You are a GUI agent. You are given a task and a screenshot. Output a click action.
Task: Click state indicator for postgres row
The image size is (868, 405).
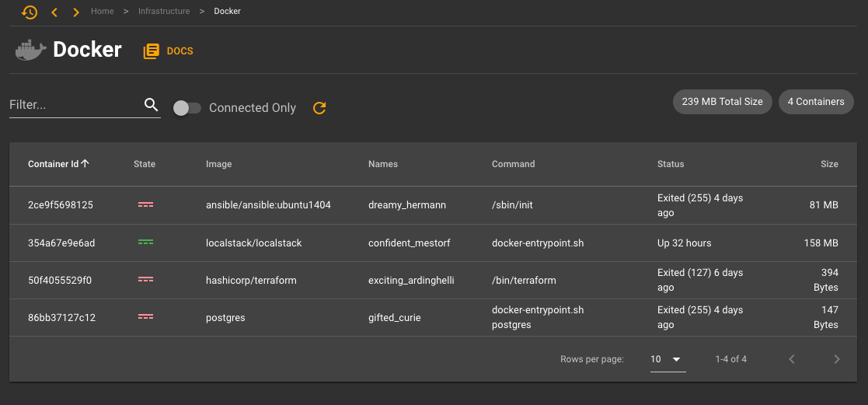pyautogui.click(x=145, y=317)
